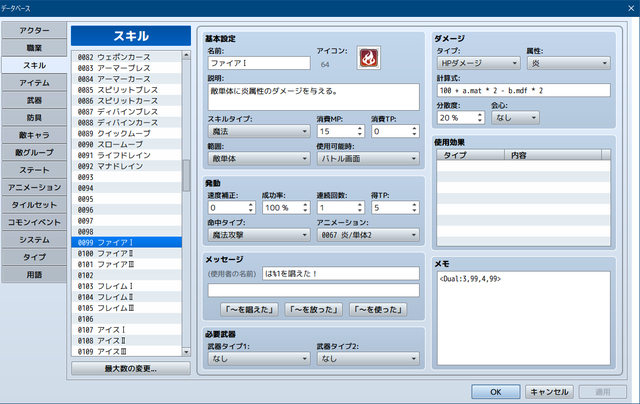Select skill 0085 スピリットブレス

pyautogui.click(x=127, y=90)
